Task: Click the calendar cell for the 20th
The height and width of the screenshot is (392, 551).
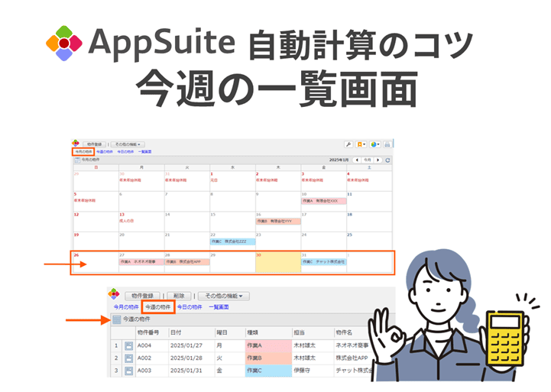Action: click(x=141, y=242)
